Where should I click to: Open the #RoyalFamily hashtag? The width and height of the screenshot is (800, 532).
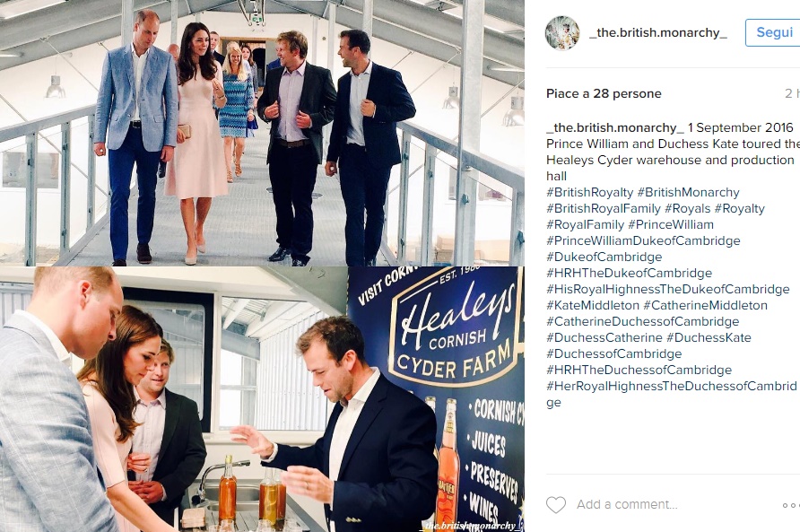point(586,224)
